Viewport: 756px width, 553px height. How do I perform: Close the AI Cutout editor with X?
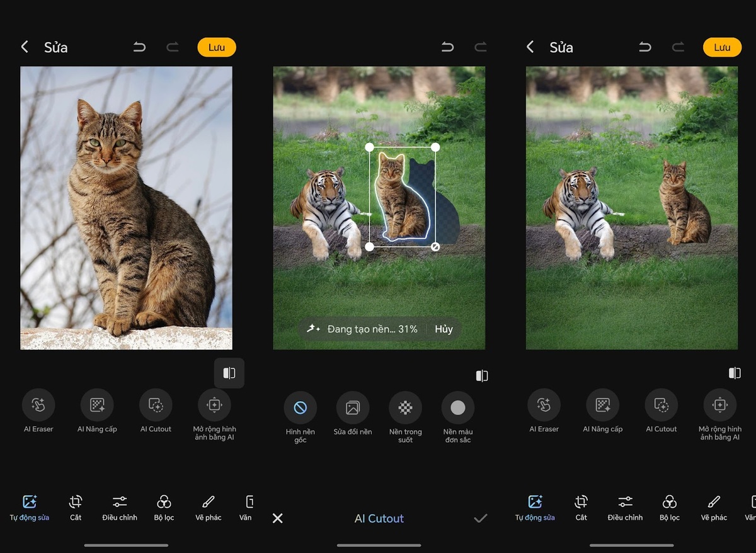278,518
